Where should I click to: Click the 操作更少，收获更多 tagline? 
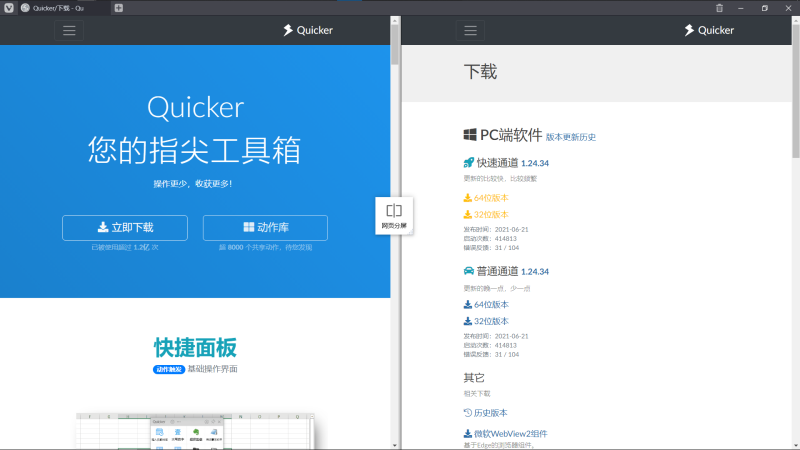coord(193,184)
